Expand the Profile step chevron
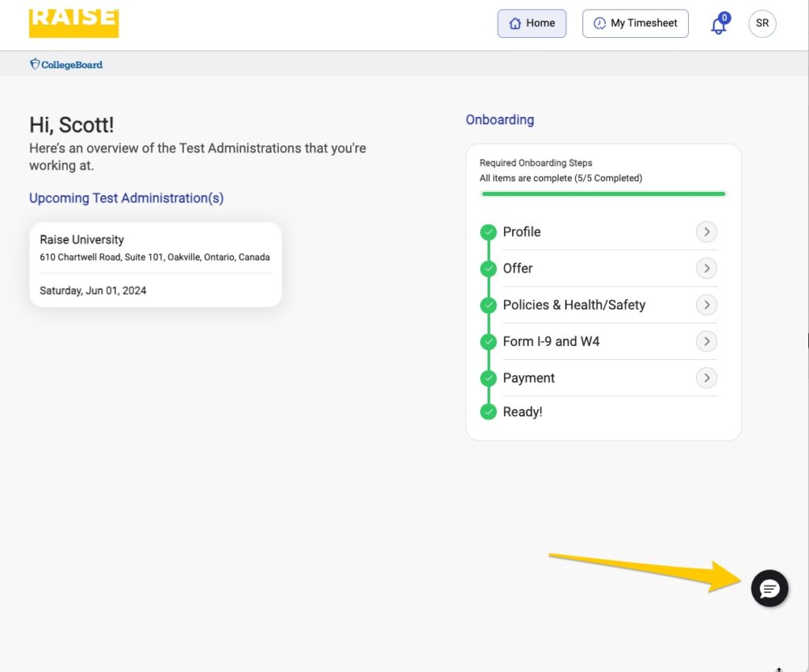Image resolution: width=809 pixels, height=672 pixels. click(706, 232)
